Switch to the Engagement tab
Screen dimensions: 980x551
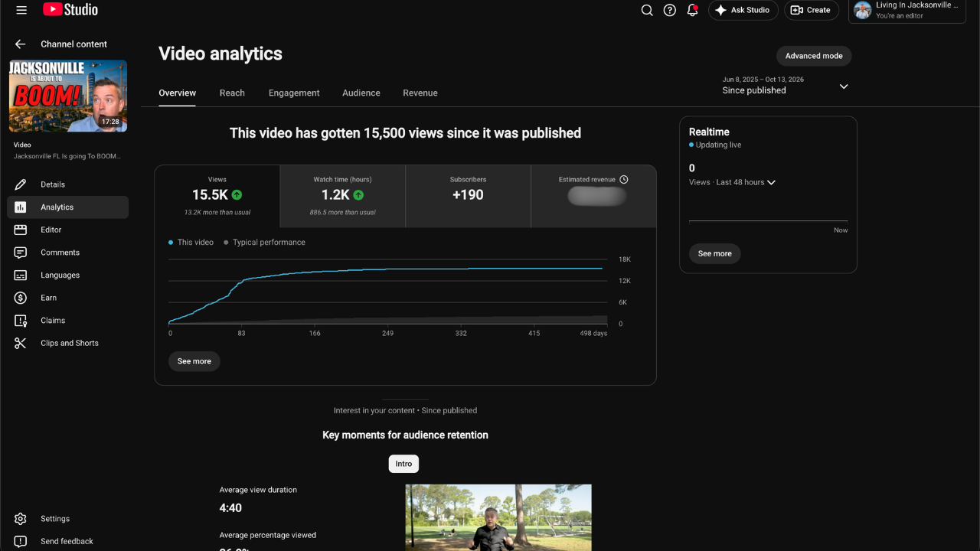294,93
